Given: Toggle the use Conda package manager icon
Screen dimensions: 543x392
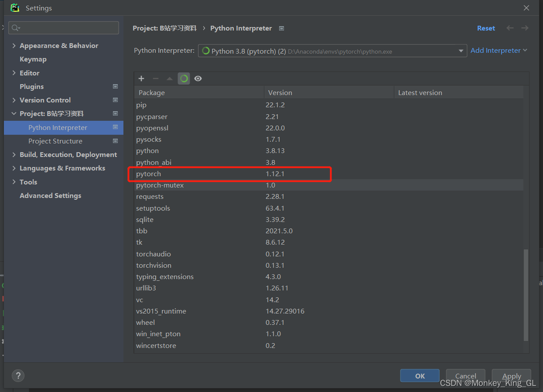Looking at the screenshot, I should click(x=184, y=78).
